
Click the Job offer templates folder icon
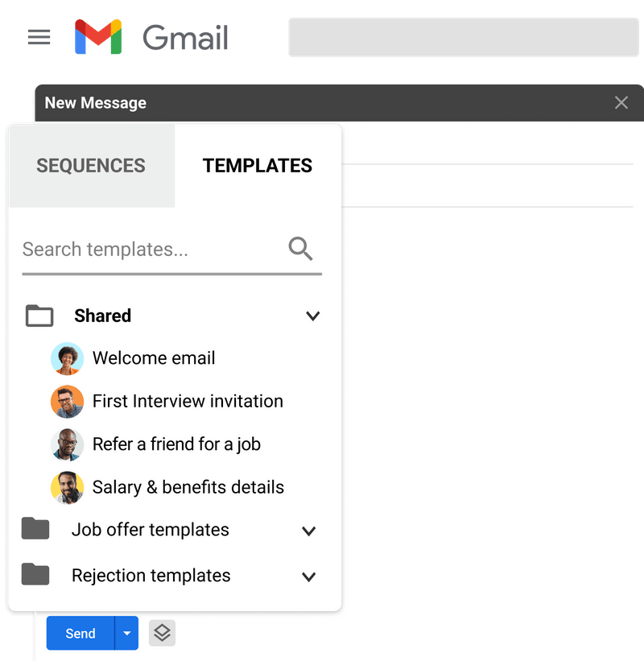point(36,529)
